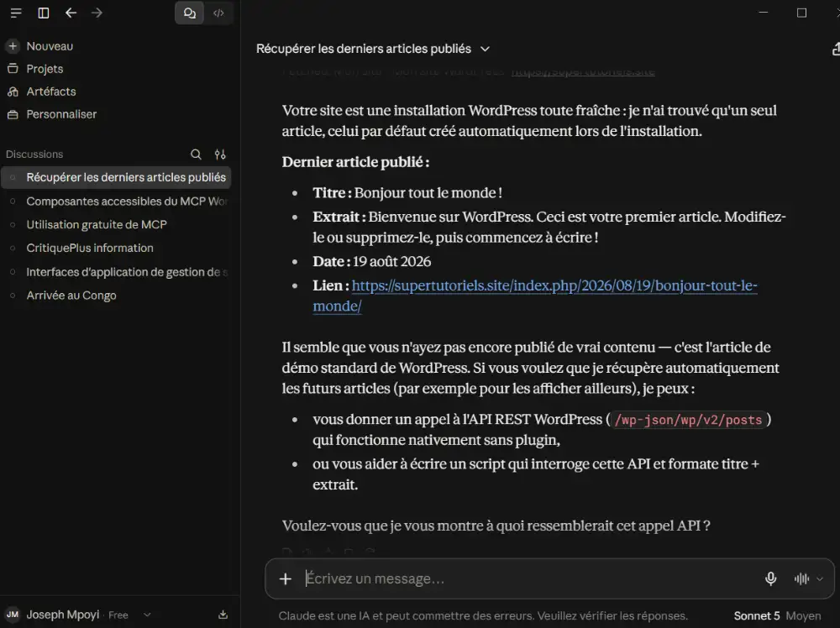Start voice mode with waveform icon
840x628 pixels.
point(801,578)
